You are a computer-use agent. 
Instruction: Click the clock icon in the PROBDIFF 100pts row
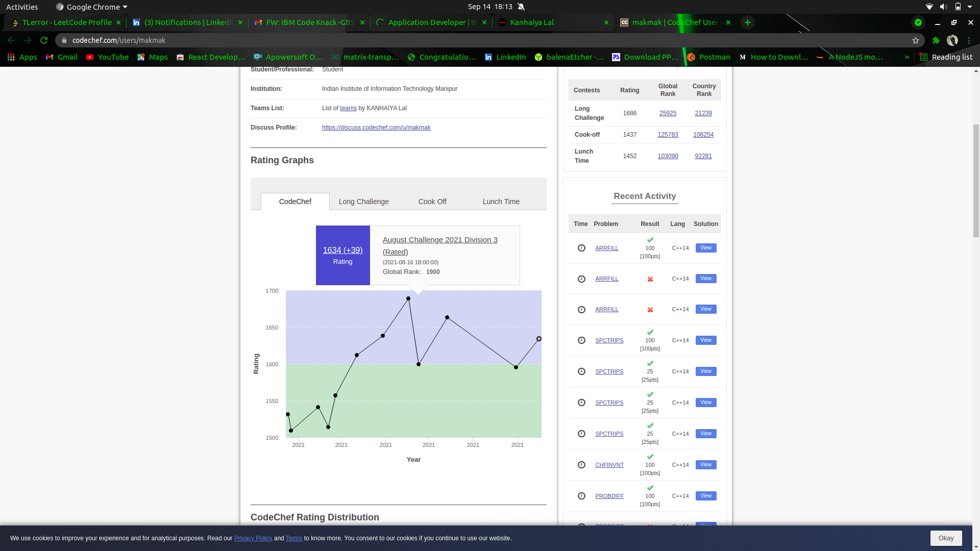581,496
